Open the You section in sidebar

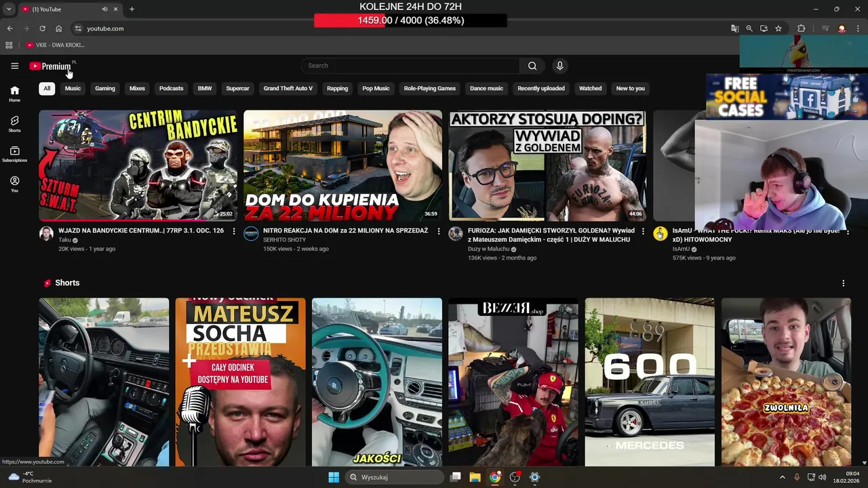point(14,184)
